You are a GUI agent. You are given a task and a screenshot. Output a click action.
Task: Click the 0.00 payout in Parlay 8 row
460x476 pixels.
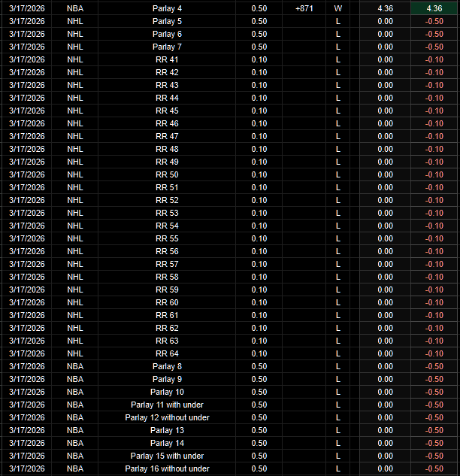coord(385,366)
